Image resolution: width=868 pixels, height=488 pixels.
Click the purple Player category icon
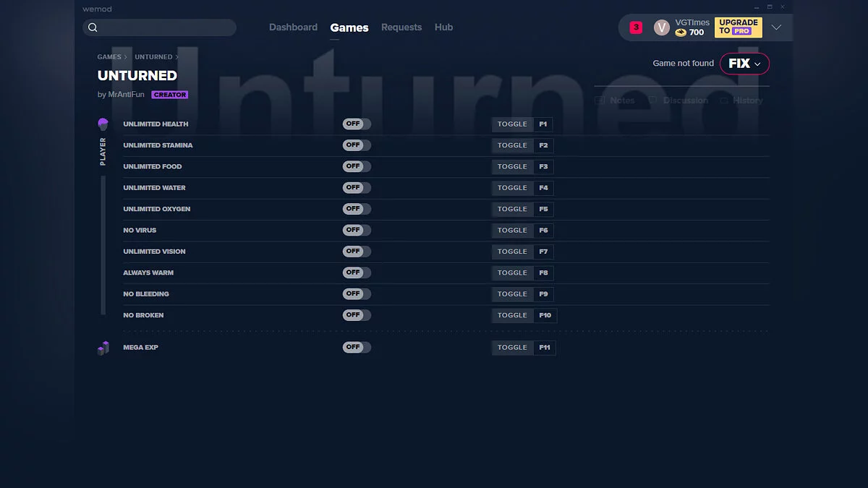coord(103,124)
